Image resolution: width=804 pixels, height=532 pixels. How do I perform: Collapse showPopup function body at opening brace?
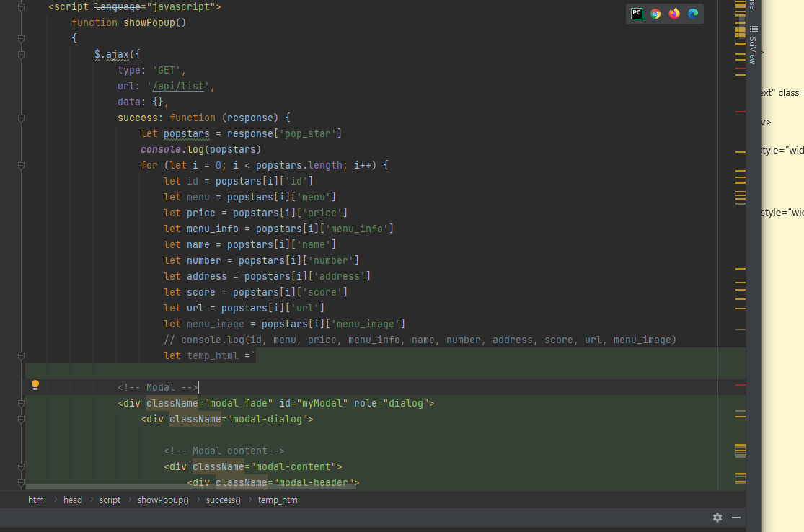click(x=21, y=38)
